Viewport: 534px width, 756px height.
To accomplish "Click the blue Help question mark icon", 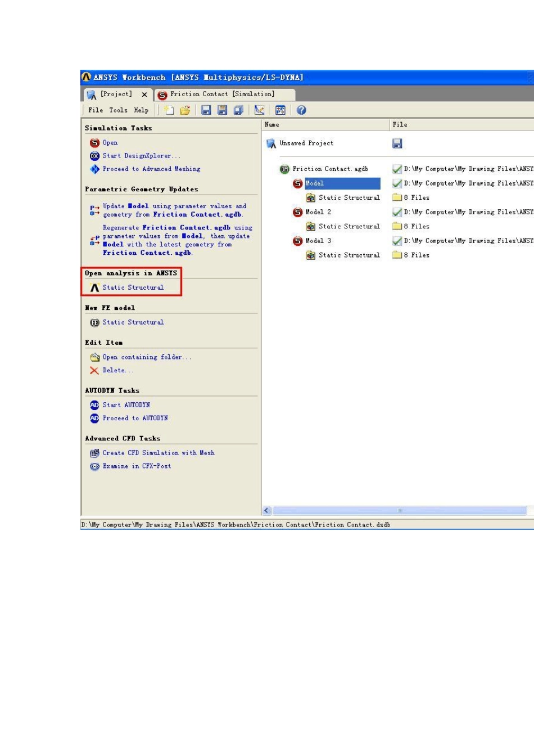I will (x=301, y=110).
